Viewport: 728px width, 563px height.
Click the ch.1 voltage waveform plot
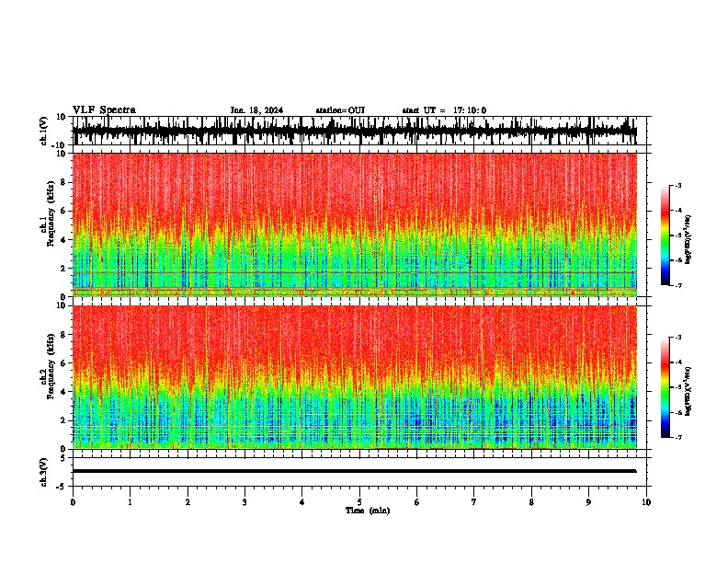pos(354,131)
